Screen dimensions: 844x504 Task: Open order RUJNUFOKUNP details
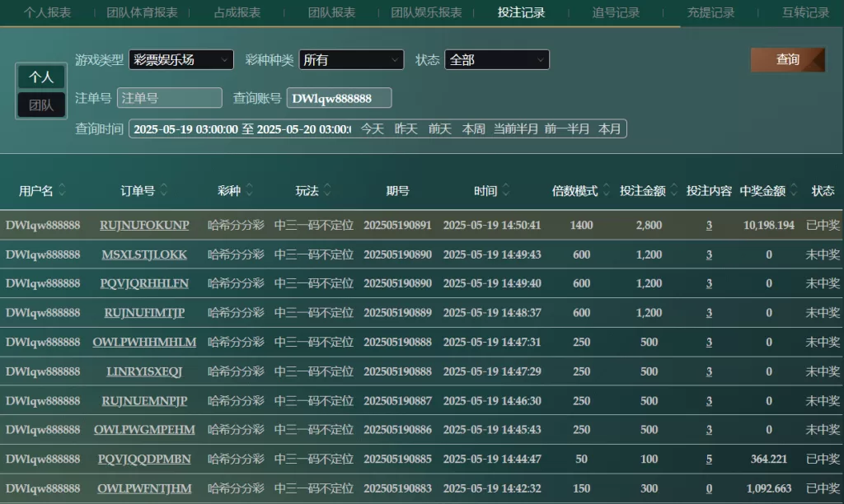tap(144, 226)
